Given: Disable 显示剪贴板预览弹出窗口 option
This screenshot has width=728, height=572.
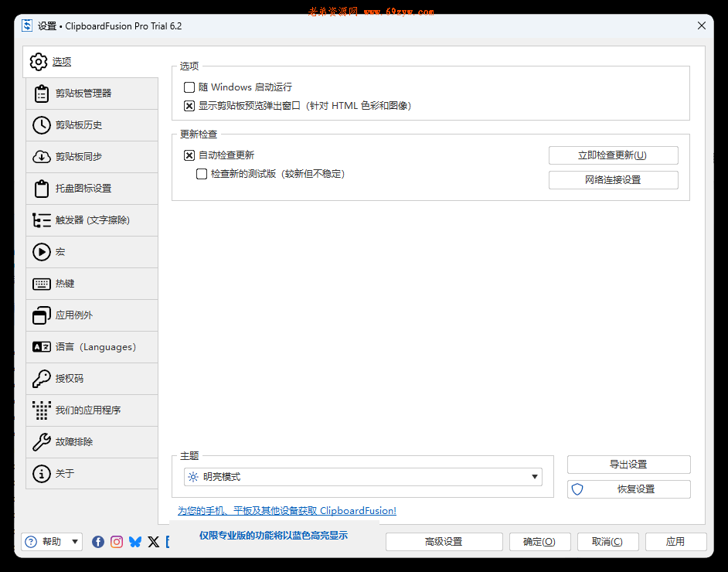Looking at the screenshot, I should coord(189,106).
